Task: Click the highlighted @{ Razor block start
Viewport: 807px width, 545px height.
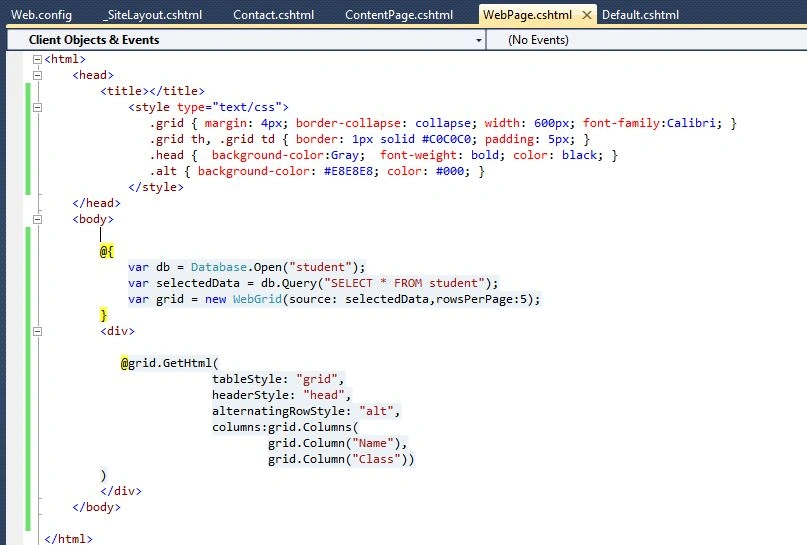Action: click(107, 251)
